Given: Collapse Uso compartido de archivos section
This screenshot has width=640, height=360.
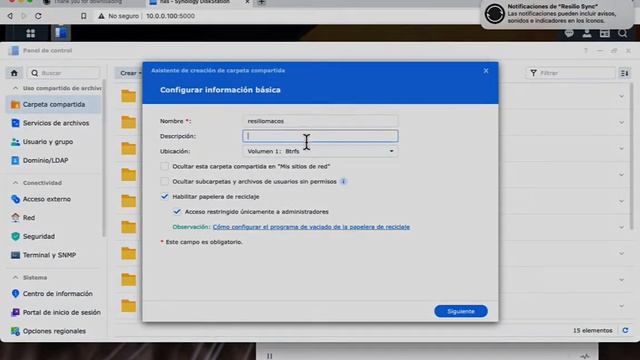Looking at the screenshot, I should [x=16, y=88].
